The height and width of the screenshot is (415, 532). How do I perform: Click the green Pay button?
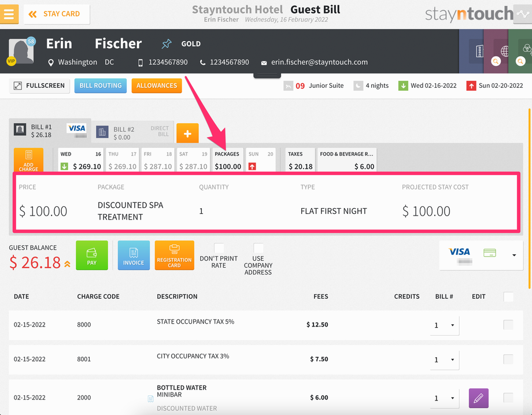92,255
